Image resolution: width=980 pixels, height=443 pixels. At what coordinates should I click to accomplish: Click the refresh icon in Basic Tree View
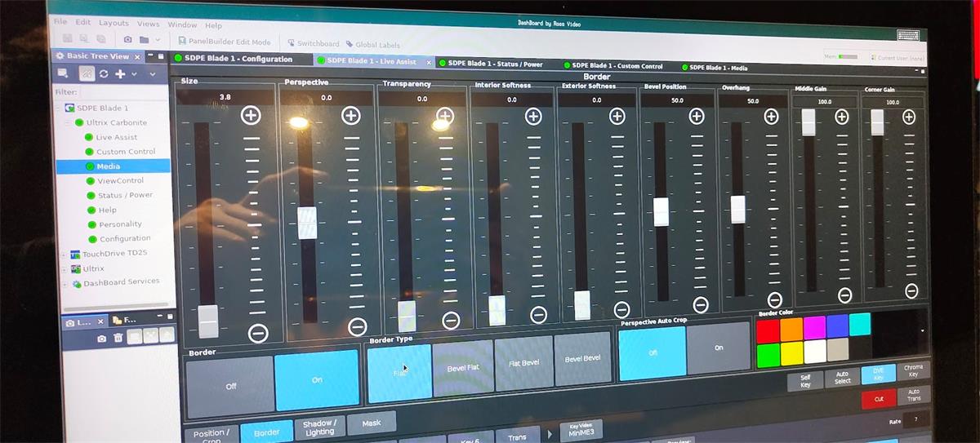click(104, 73)
